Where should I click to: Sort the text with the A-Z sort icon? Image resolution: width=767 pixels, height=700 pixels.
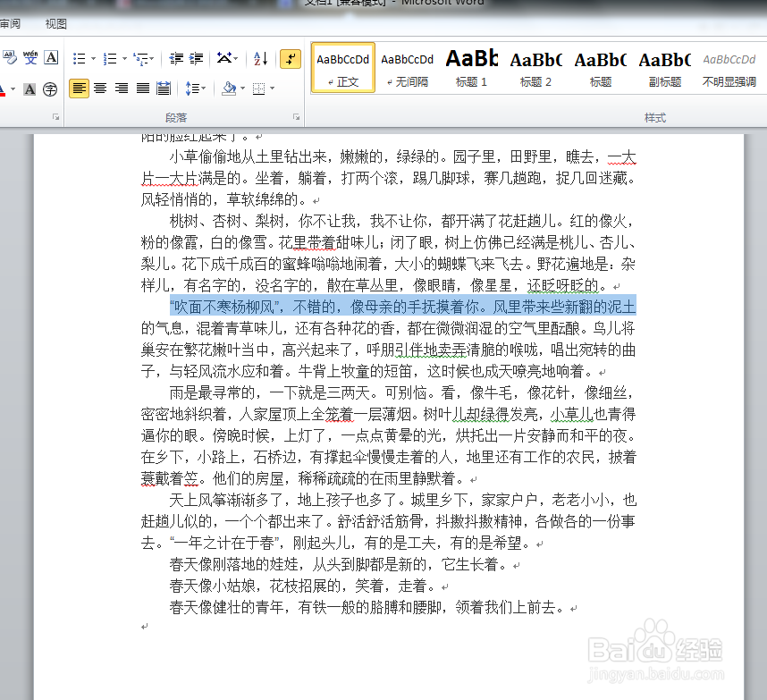coord(259,57)
